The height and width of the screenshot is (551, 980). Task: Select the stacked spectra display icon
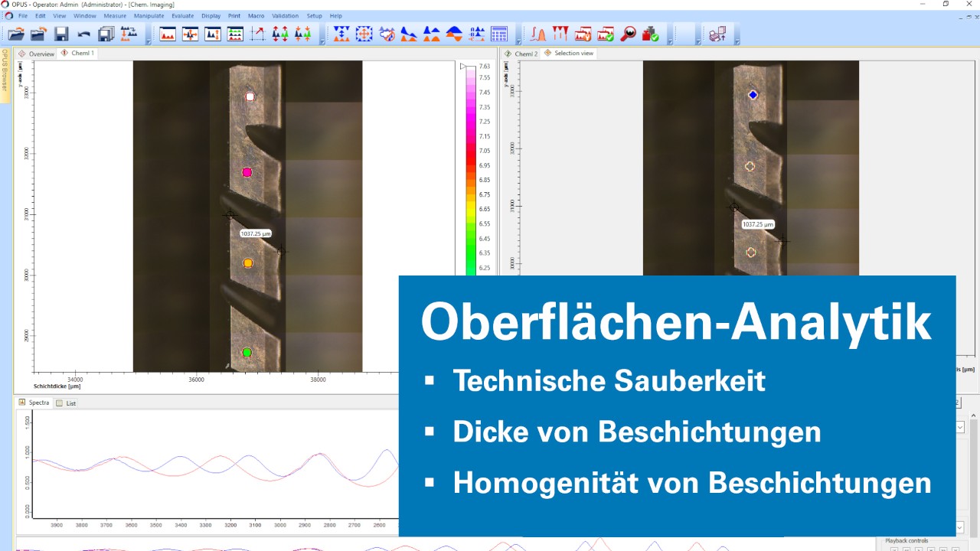point(235,34)
